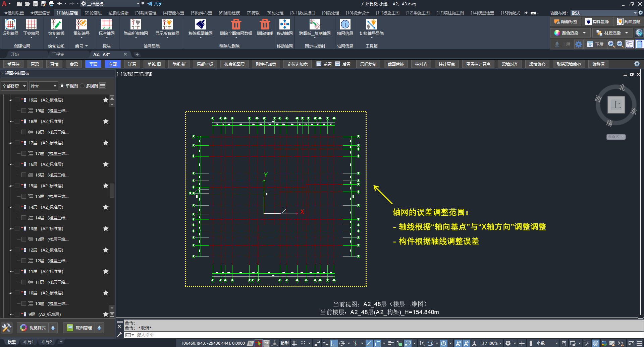Open the 轴网信息 info icon
Screen dimensions: 644x347
click(x=345, y=24)
